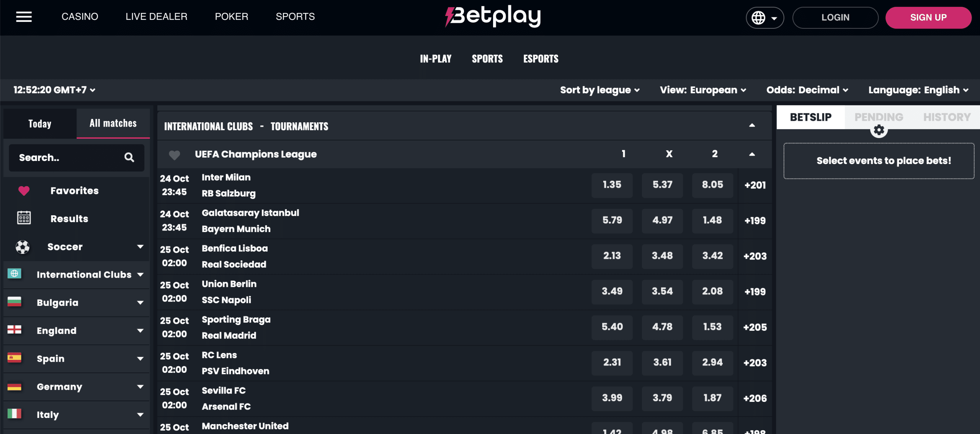The image size is (980, 434).
Task: Click the Results calendar icon
Action: [x=24, y=218]
